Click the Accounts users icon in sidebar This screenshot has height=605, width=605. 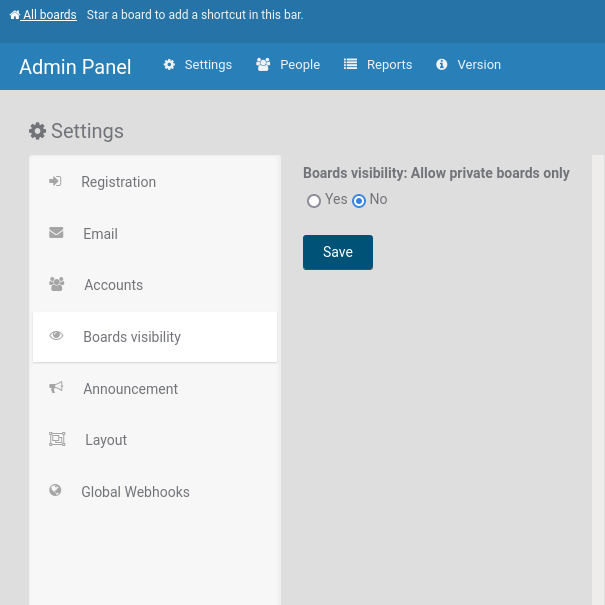point(57,285)
